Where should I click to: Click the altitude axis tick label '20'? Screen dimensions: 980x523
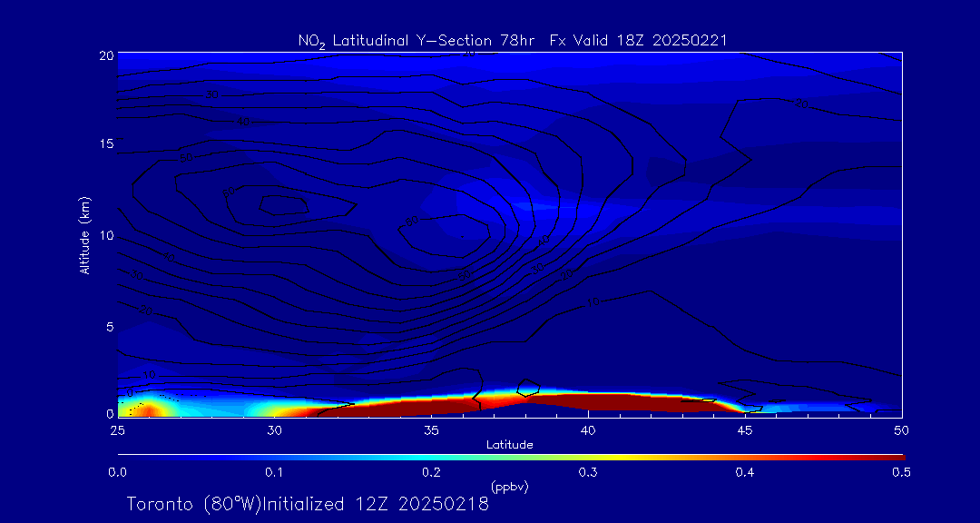tap(105, 55)
